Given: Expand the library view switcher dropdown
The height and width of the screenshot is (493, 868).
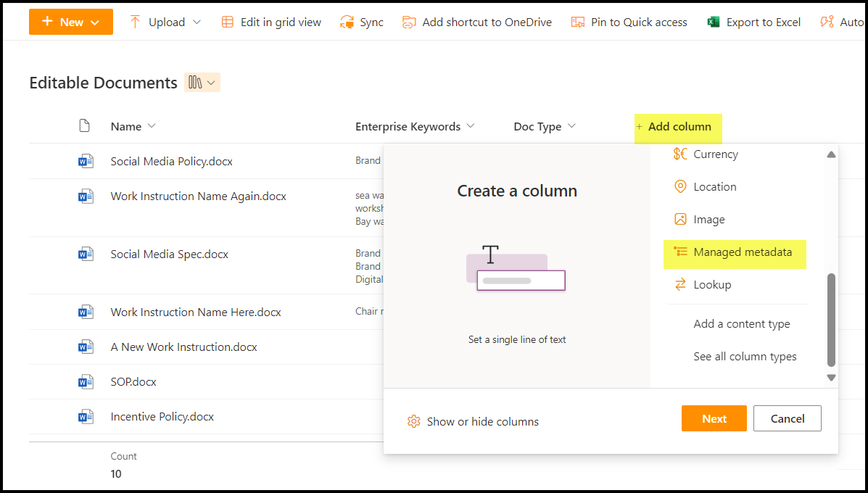Looking at the screenshot, I should coord(202,83).
